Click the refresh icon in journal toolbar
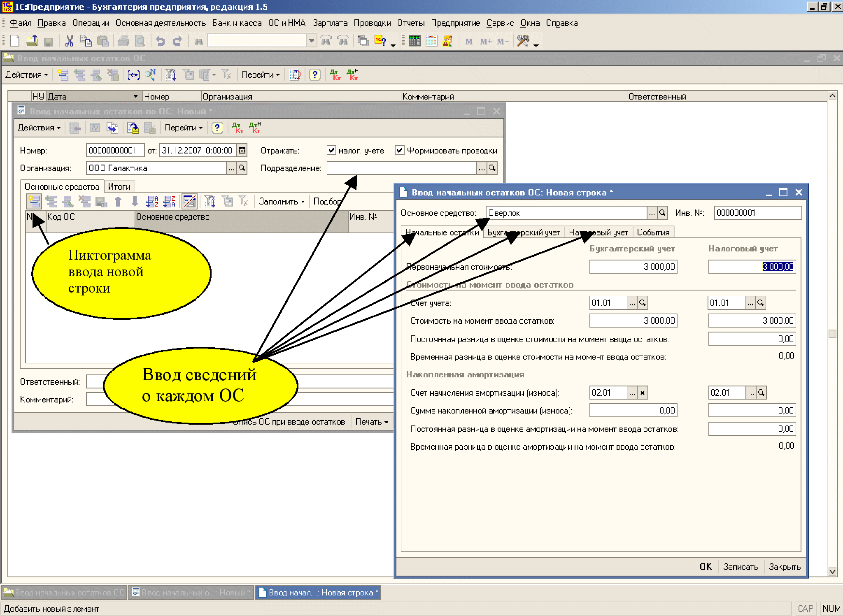Screen dimensions: 843x616 (295, 74)
